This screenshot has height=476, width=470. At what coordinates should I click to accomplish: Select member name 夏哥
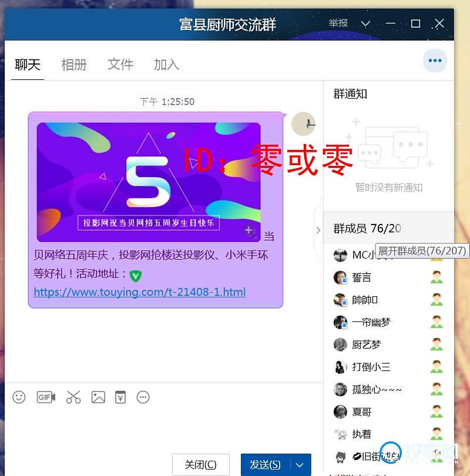click(x=361, y=411)
